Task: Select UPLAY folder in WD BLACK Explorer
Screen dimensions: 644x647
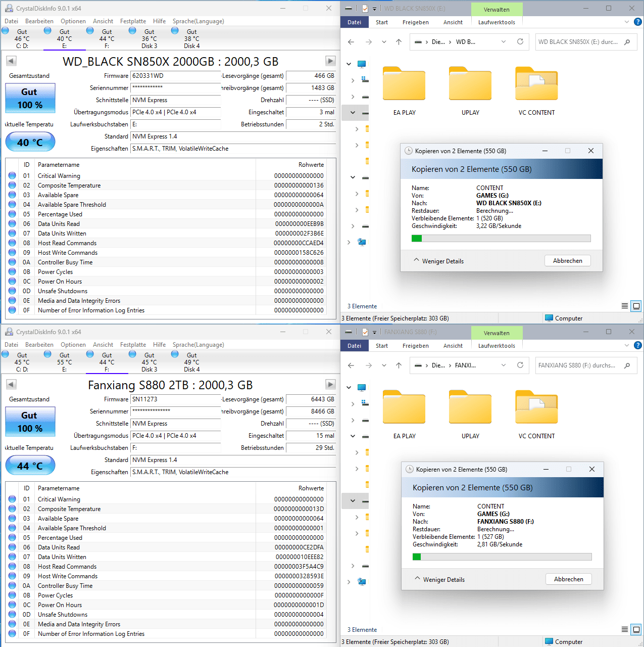Action: pyautogui.click(x=470, y=91)
